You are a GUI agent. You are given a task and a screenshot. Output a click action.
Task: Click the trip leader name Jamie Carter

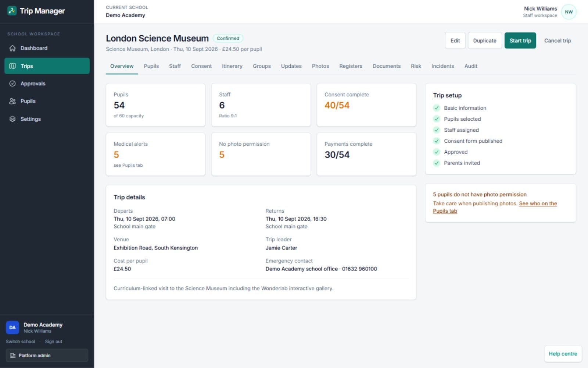coord(281,248)
